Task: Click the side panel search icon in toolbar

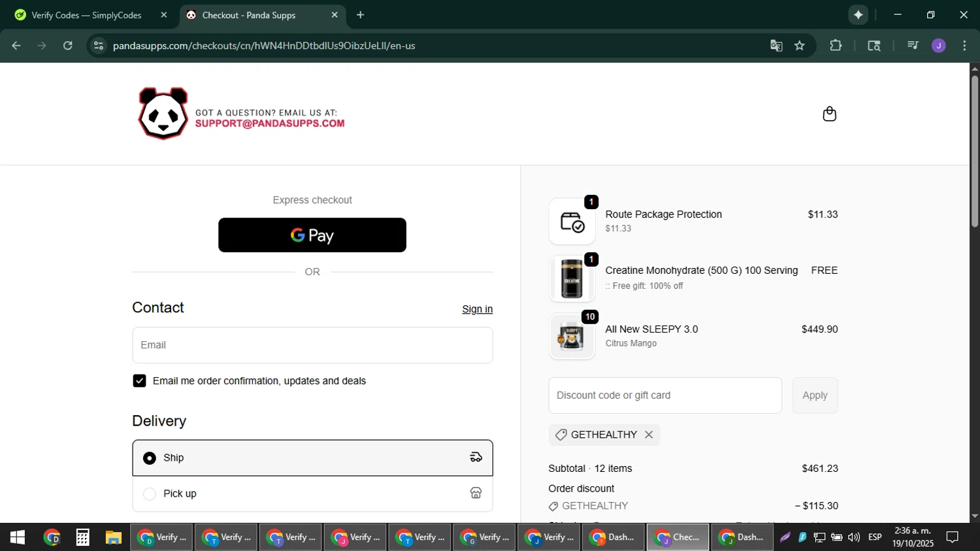Action: pyautogui.click(x=874, y=46)
